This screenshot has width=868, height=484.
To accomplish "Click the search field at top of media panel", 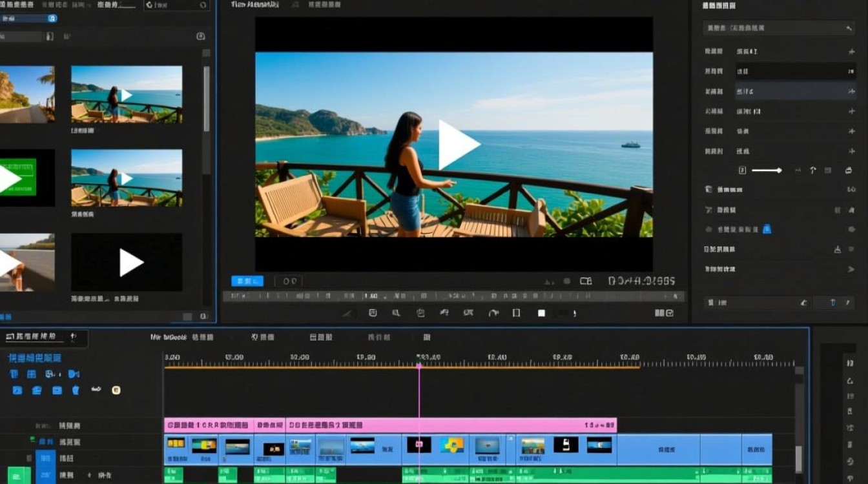I will (176, 5).
